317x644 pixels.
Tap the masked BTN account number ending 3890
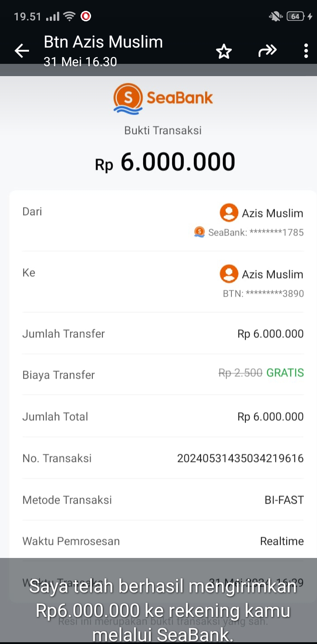pos(263,293)
